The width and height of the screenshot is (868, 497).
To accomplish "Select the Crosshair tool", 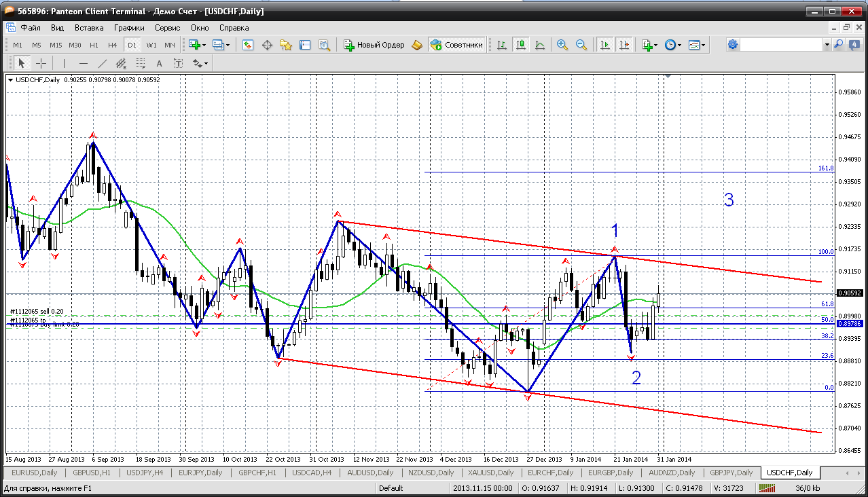I will point(41,63).
